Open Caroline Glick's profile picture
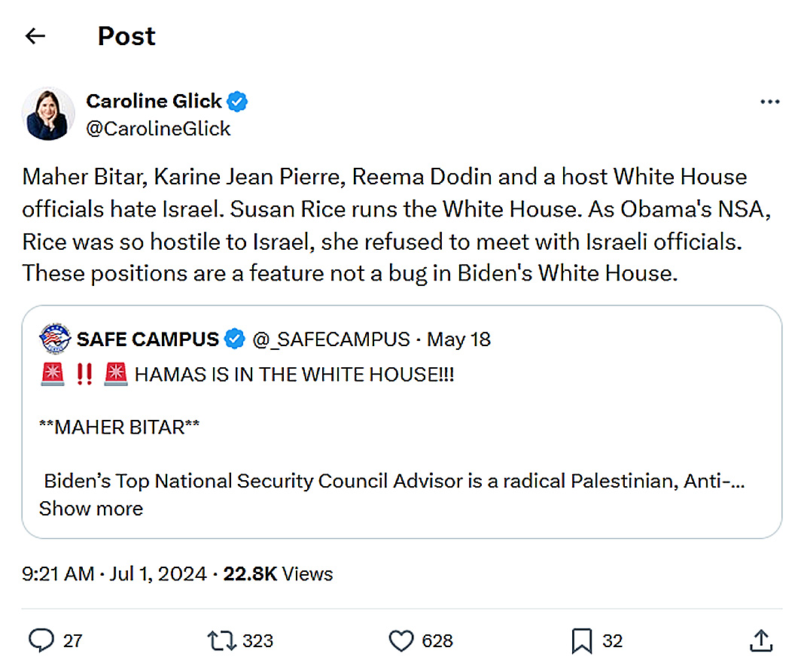The image size is (804, 672). [x=48, y=114]
